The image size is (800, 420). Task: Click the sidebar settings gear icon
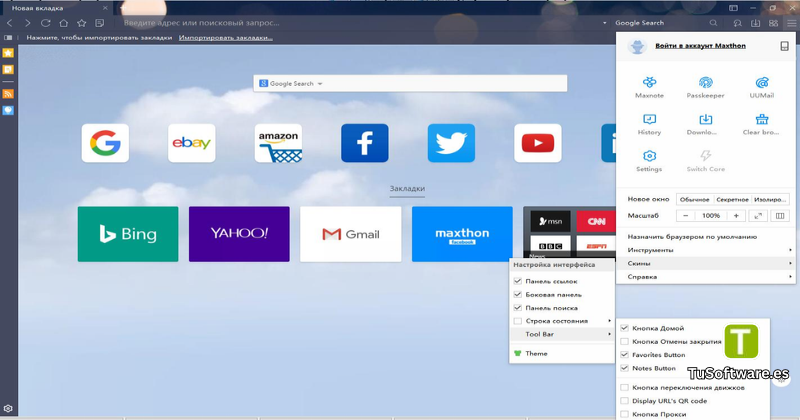click(x=8, y=409)
